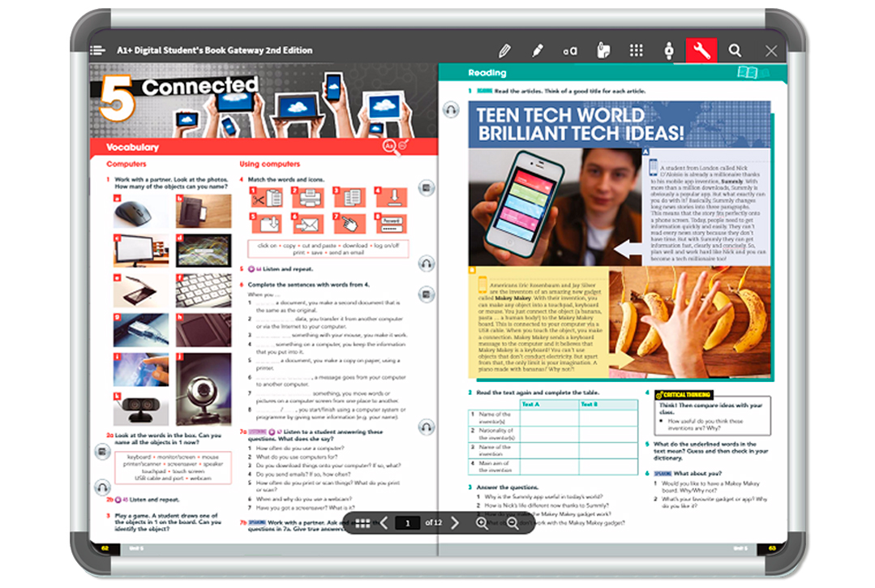This screenshot has width=875, height=588.
Task: Play audio for the Reading articles
Action: click(450, 109)
